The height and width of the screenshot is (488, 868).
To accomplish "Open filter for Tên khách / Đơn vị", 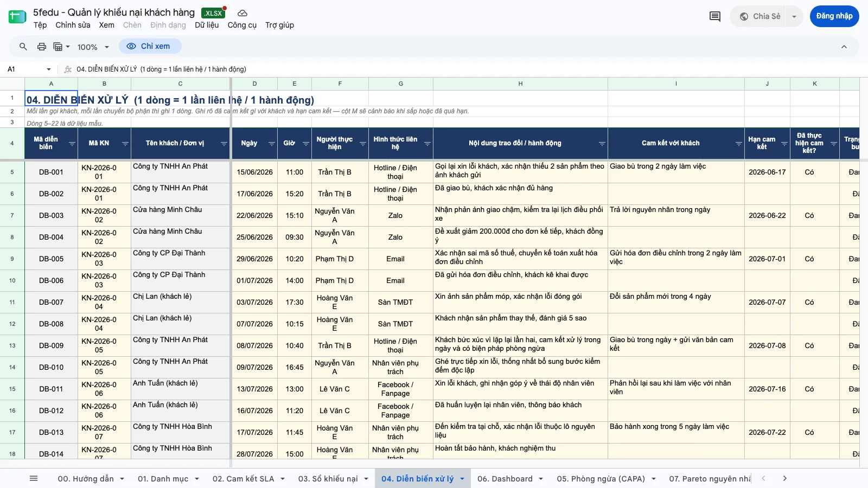I will (x=224, y=144).
